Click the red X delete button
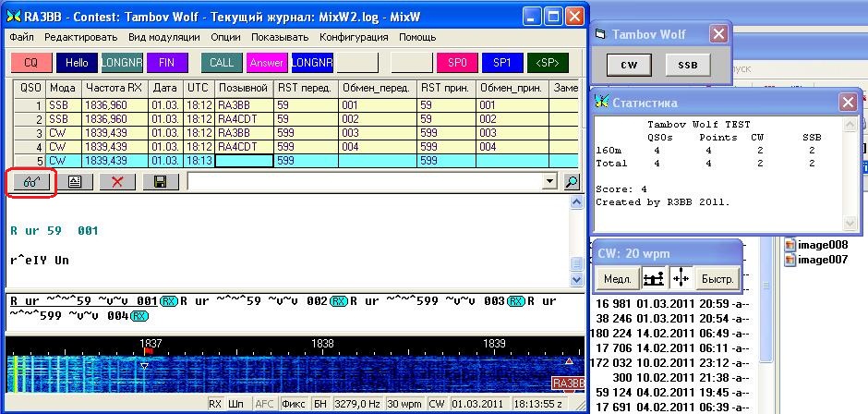Image resolution: width=868 pixels, height=414 pixels. (x=117, y=182)
